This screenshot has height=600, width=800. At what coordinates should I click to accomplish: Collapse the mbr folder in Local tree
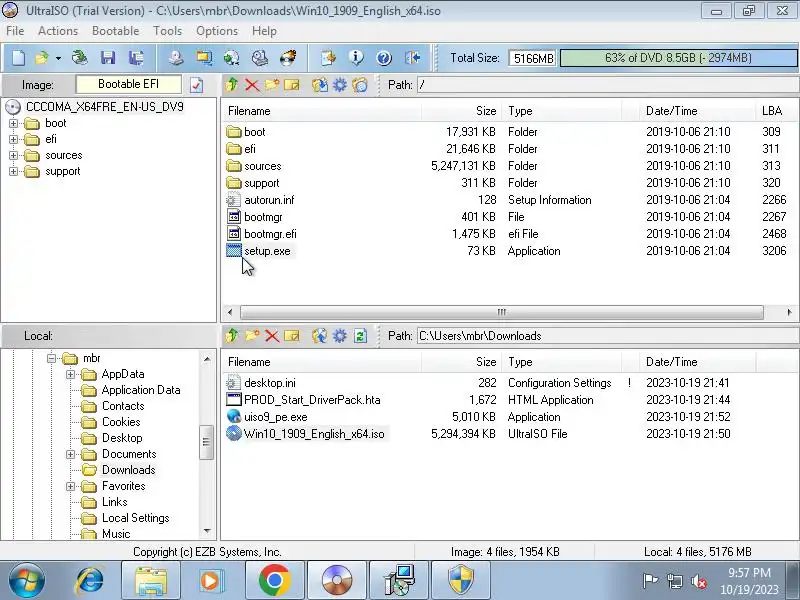[x=52, y=358]
